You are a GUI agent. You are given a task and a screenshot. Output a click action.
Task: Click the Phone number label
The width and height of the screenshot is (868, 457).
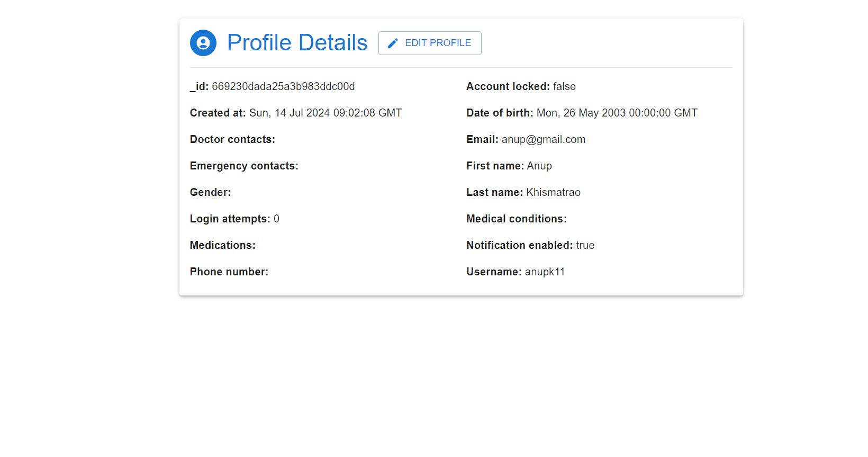(x=229, y=272)
